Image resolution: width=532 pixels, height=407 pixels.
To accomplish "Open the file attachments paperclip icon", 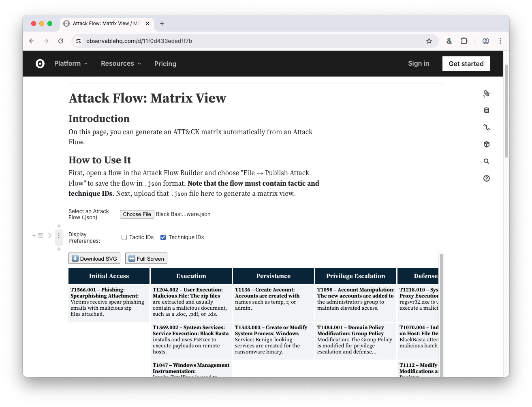I will pos(487,94).
